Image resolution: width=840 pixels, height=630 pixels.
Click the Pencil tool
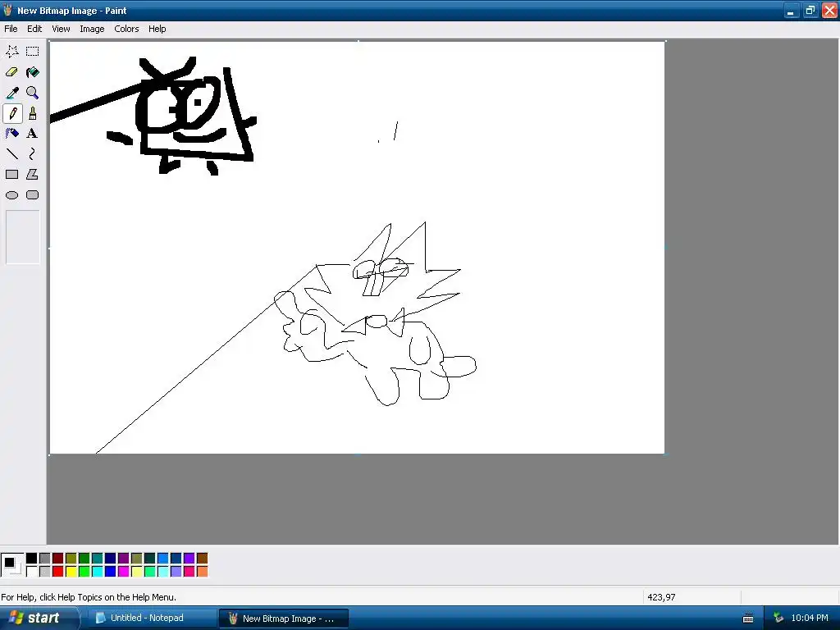11,113
